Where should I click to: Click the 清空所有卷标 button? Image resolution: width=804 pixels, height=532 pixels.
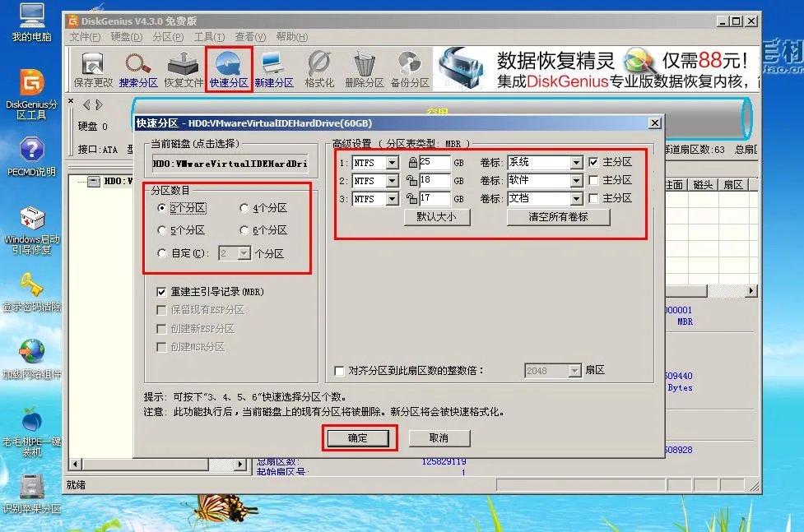point(558,217)
